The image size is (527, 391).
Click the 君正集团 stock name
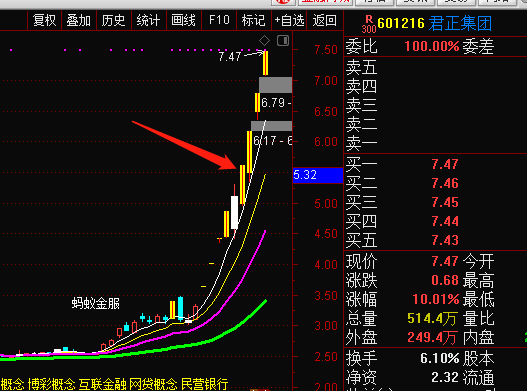coord(460,24)
